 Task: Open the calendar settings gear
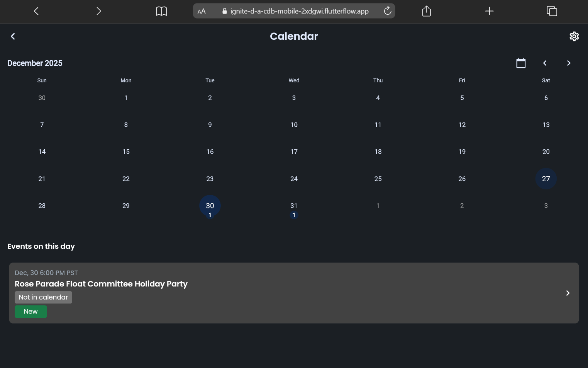[x=574, y=36]
